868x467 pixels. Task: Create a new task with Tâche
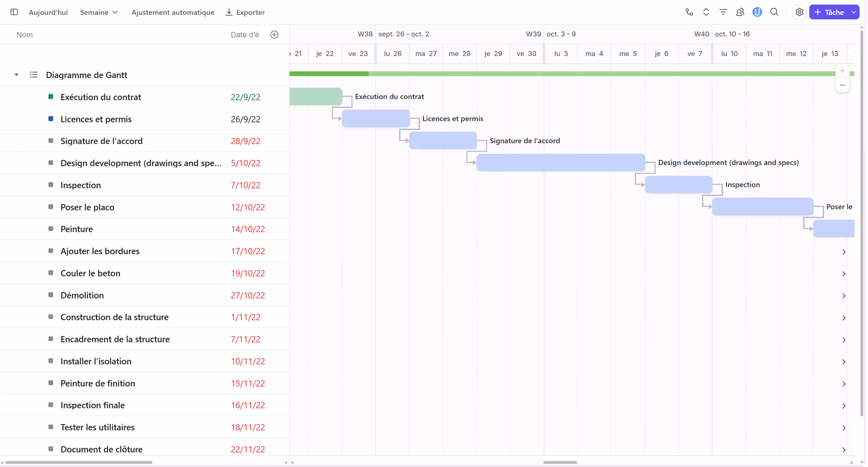pos(832,12)
